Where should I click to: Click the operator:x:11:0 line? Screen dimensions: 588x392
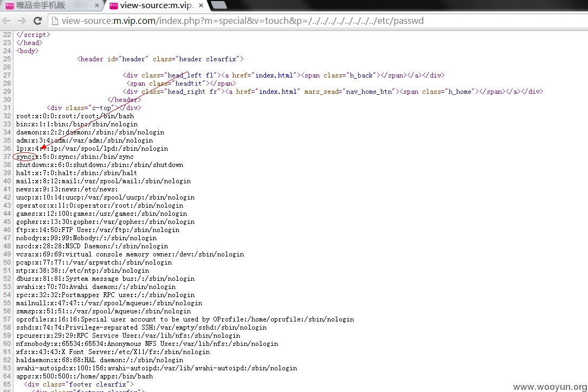pos(100,205)
